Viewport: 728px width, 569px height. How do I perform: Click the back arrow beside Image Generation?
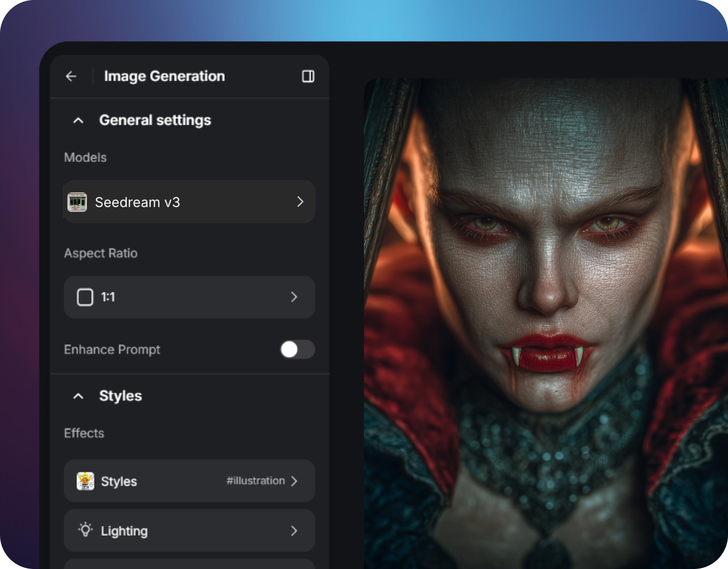click(x=71, y=76)
